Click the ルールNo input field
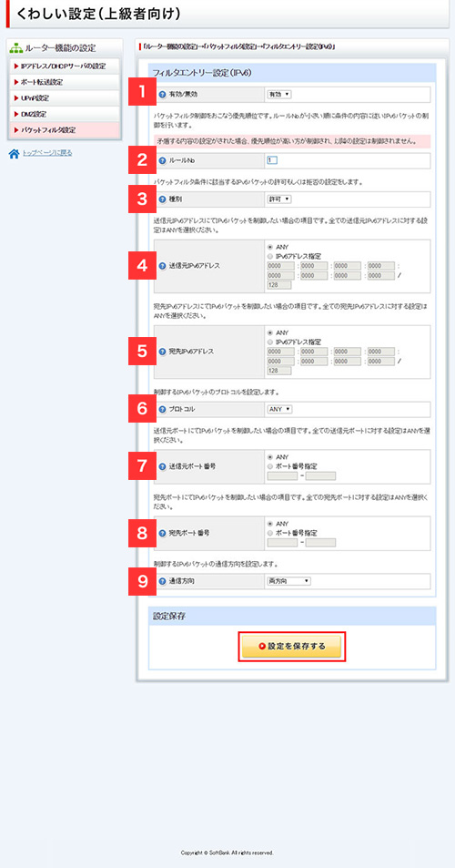The width and height of the screenshot is (455, 868). [x=272, y=160]
